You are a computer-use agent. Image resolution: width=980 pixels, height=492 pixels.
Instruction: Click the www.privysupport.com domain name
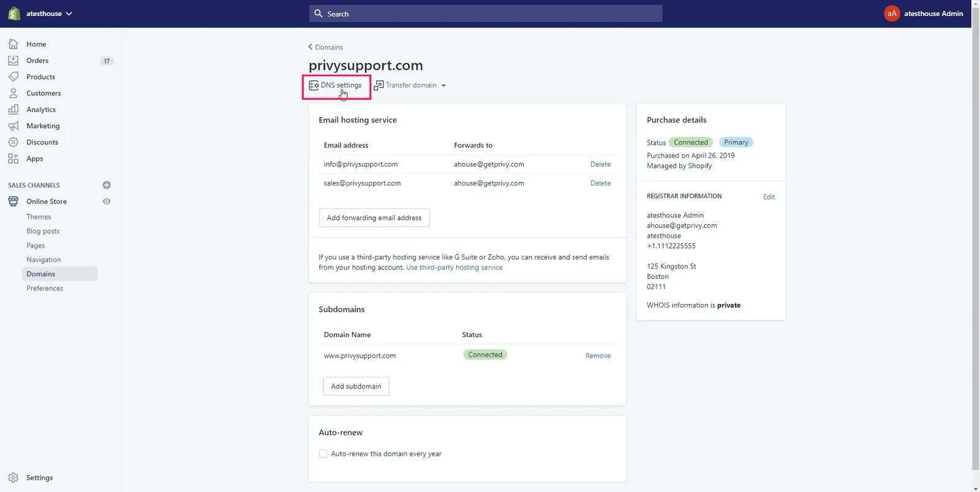coord(360,356)
